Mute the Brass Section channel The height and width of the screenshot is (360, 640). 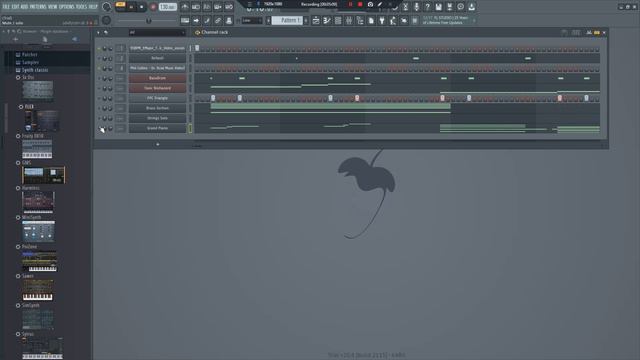pos(99,109)
